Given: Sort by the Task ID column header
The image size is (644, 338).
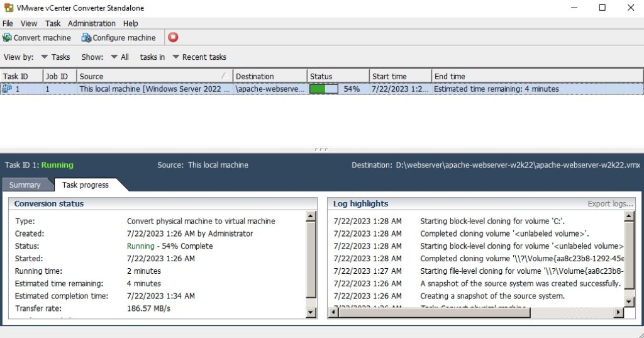Looking at the screenshot, I should tap(21, 77).
